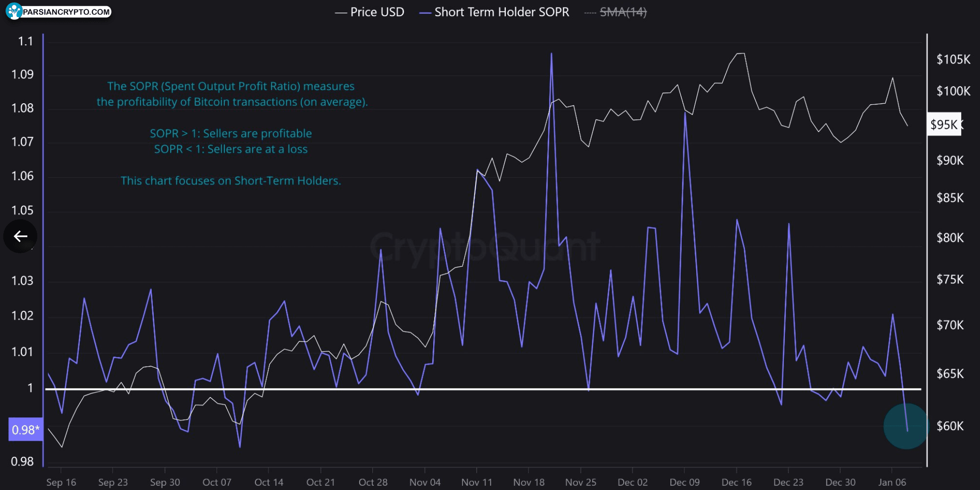Viewport: 980px width, 490px height.
Task: Click the $80K price axis label
Action: (950, 238)
